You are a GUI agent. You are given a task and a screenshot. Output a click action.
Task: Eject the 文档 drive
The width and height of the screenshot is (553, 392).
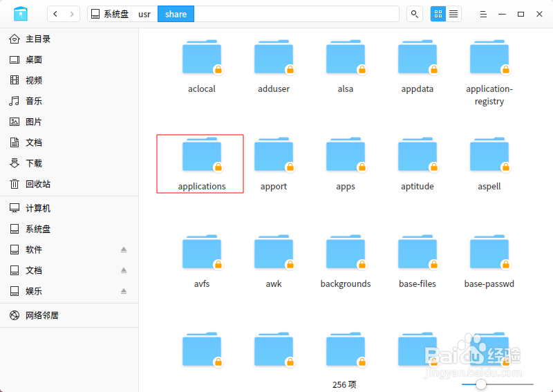point(124,270)
